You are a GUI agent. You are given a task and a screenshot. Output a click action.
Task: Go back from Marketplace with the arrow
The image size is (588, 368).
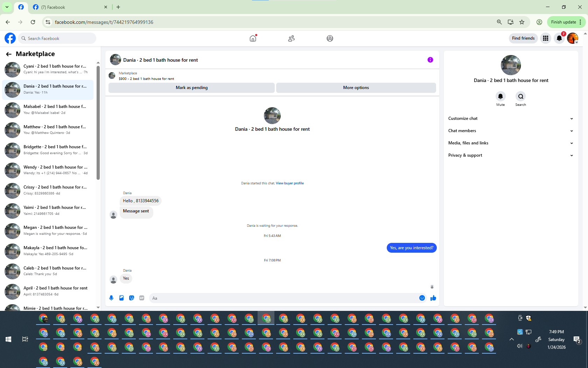click(x=9, y=54)
